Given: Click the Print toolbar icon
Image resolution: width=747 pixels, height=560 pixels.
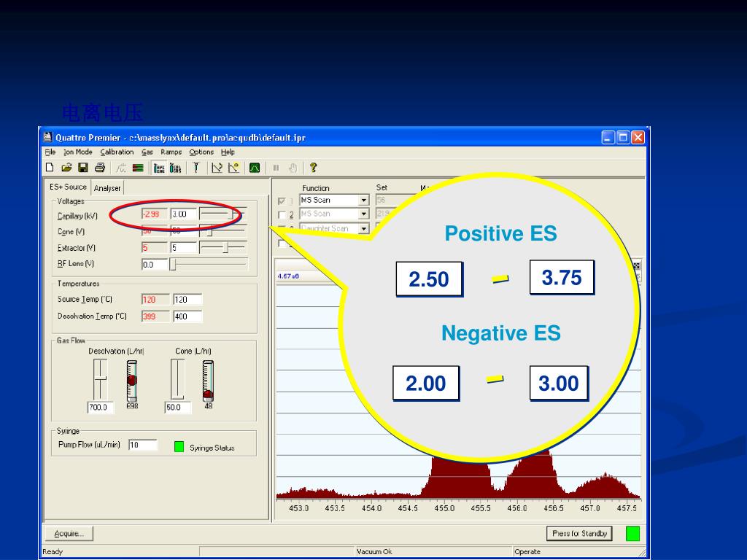Looking at the screenshot, I should (99, 168).
